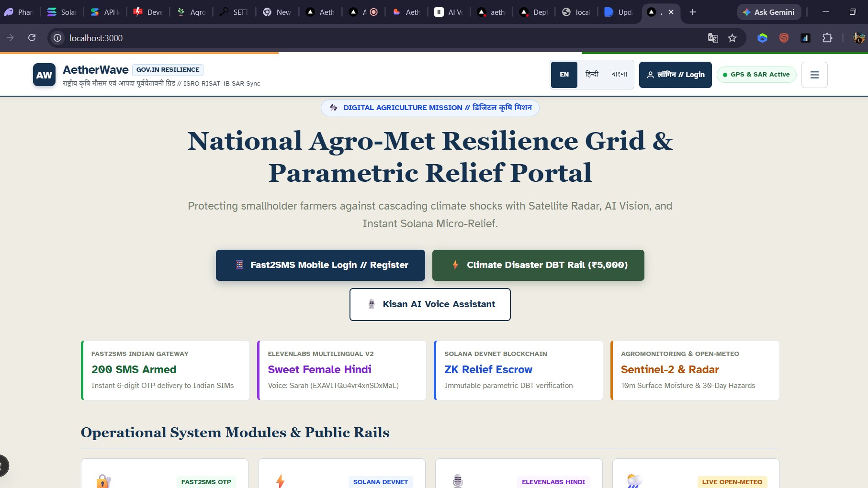Click Climate Disaster DBT Rail (₹5,000) button
This screenshot has height=488, width=868.
538,265
